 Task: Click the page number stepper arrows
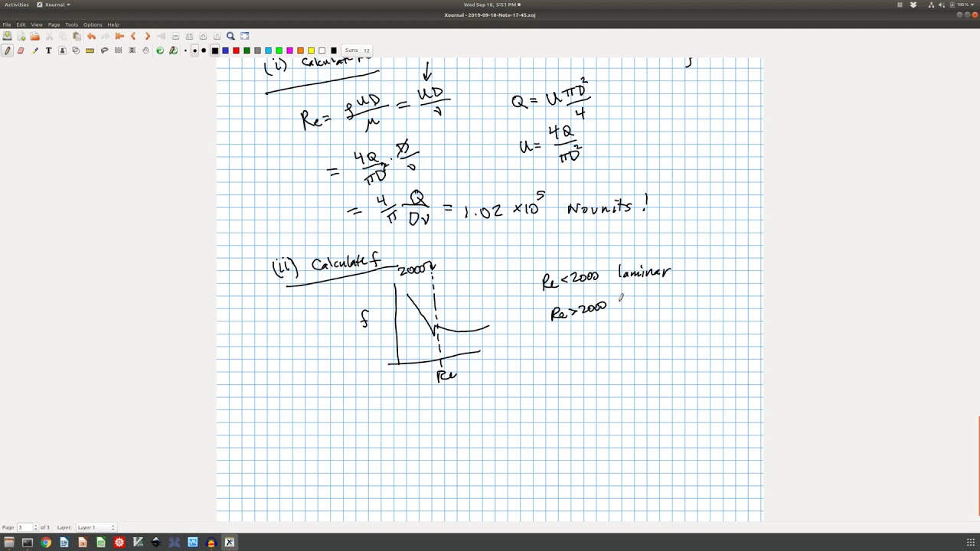[36, 527]
